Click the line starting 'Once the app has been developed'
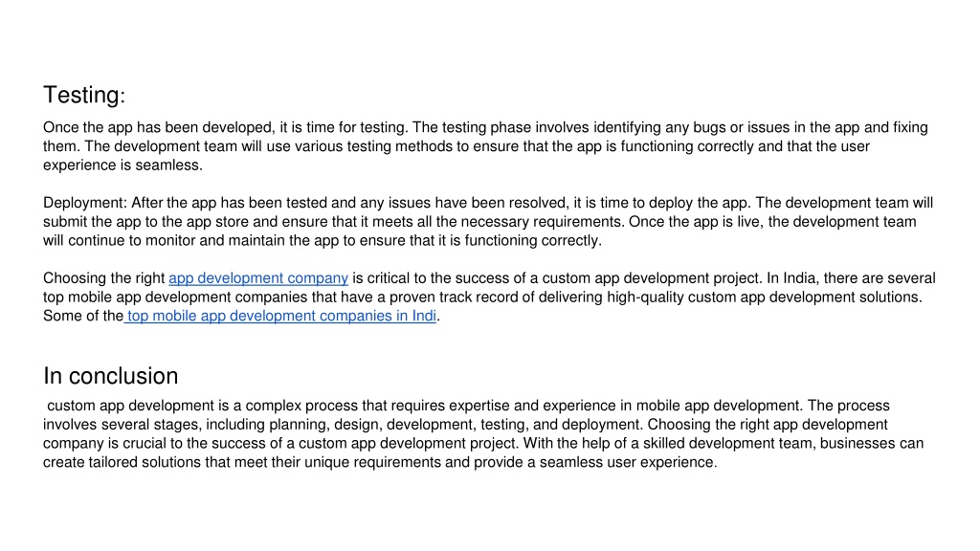This screenshot has height=551, width=980. click(x=485, y=127)
